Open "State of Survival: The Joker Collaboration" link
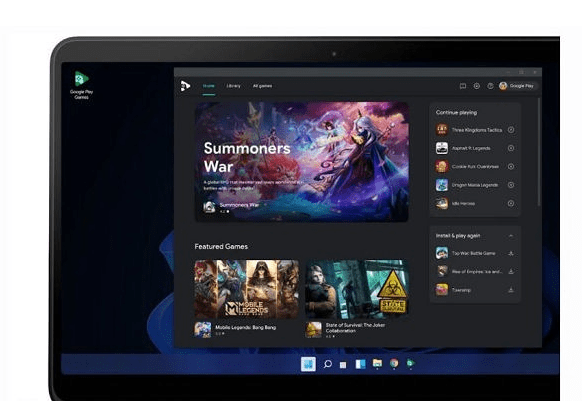This screenshot has width=583, height=401. (355, 328)
